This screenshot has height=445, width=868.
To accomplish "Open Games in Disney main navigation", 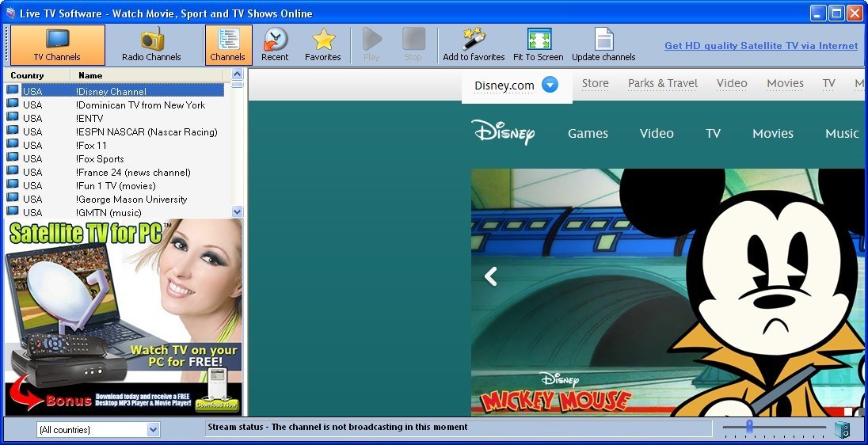I will (x=588, y=133).
